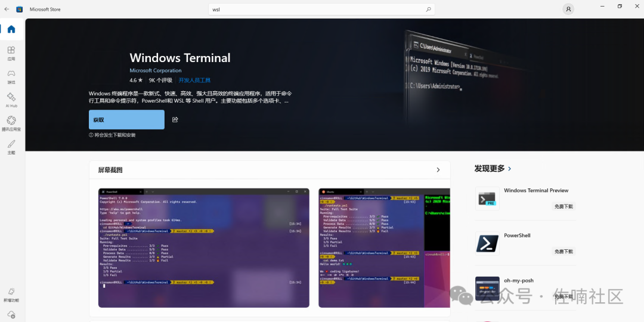
Task: Select the Windows Terminal Preview title text
Action: 536,191
